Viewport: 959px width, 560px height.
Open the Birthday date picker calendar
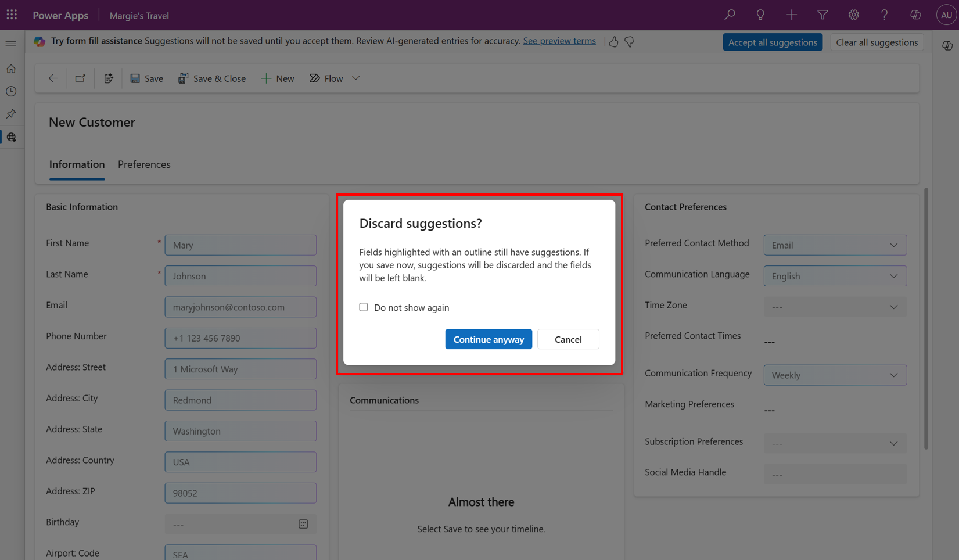coord(303,523)
